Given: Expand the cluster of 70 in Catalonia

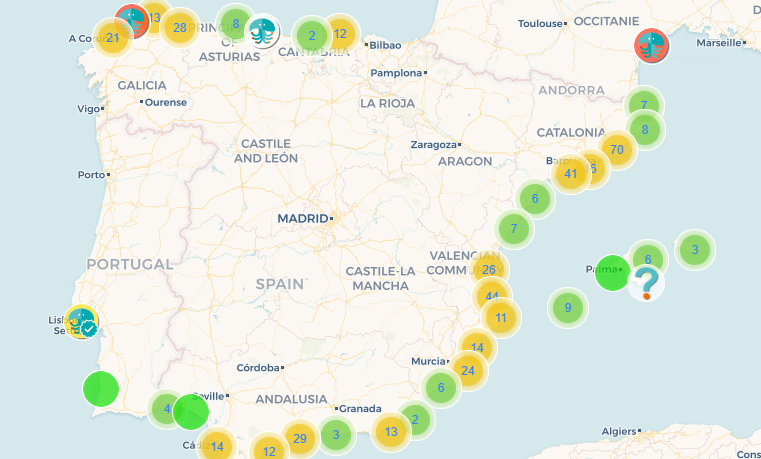Looking at the screenshot, I should pos(617,150).
